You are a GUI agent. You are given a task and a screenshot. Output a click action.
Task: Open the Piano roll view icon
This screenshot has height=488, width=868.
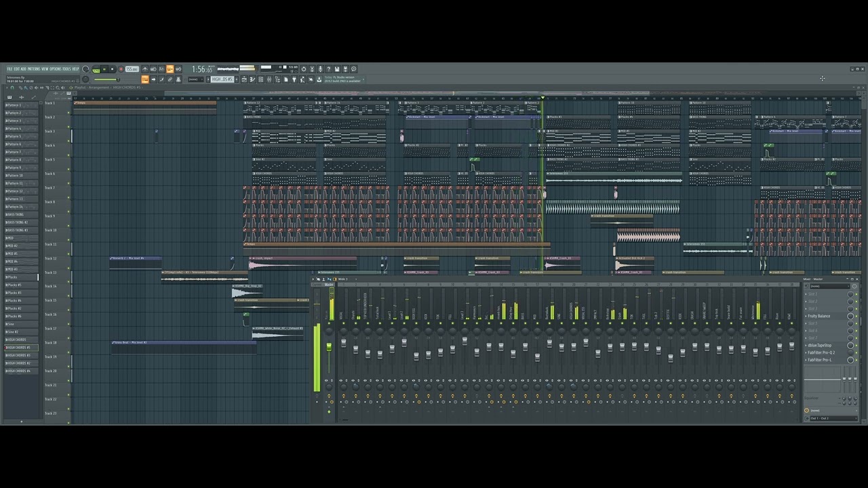coord(252,79)
